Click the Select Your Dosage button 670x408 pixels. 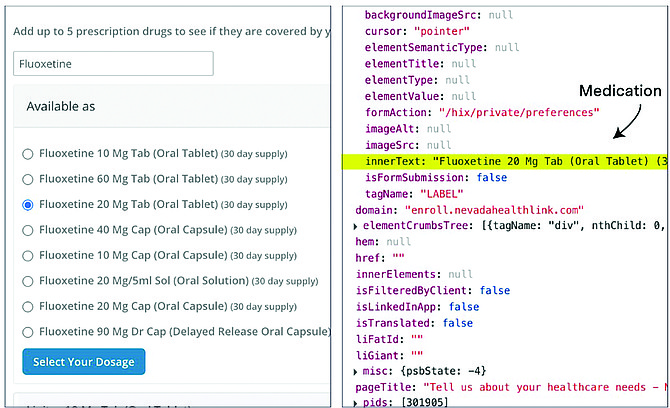tap(84, 362)
